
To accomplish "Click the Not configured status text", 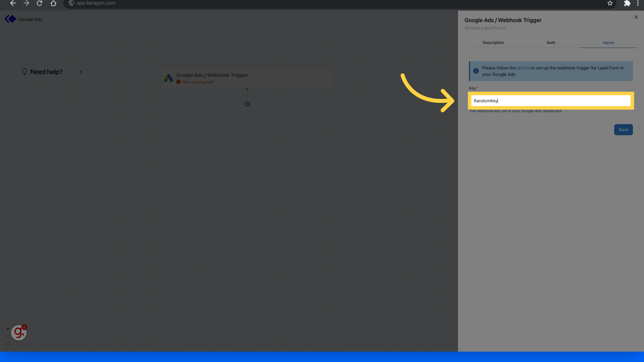I will tap(198, 82).
